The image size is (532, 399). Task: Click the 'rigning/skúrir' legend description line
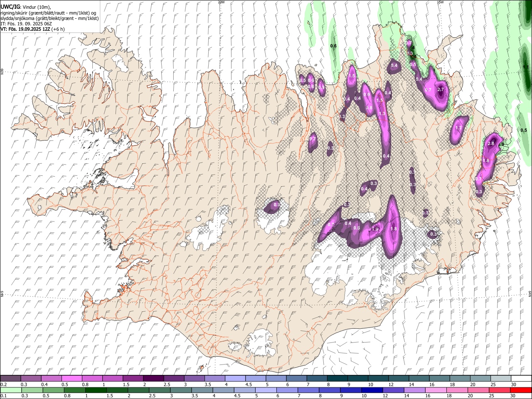(x=48, y=13)
